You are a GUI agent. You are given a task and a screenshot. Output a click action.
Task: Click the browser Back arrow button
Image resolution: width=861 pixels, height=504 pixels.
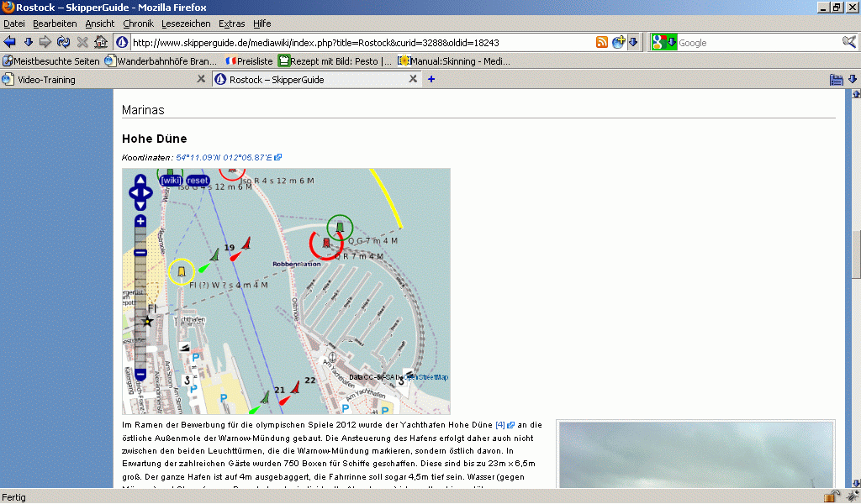[10, 42]
